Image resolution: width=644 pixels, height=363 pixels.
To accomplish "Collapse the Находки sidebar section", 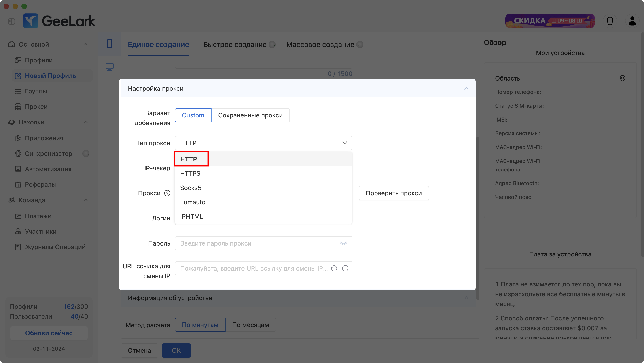I will click(86, 122).
